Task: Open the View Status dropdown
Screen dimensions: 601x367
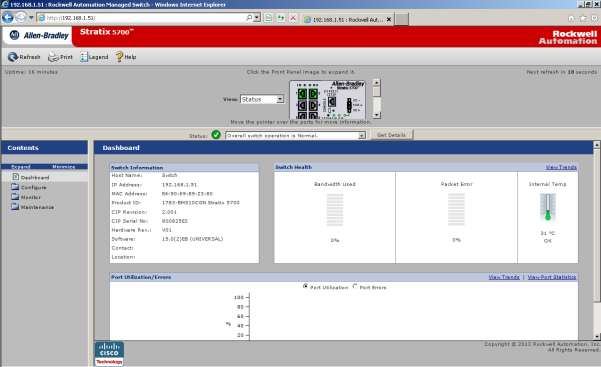Action: (262, 99)
